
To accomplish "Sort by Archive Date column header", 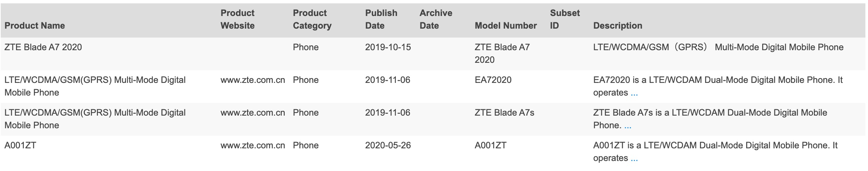I will [436, 19].
